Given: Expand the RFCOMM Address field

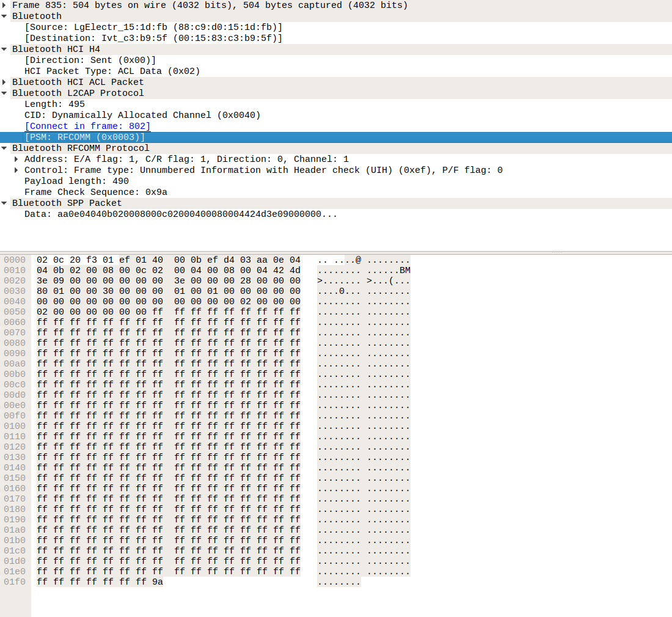Looking at the screenshot, I should (17, 159).
